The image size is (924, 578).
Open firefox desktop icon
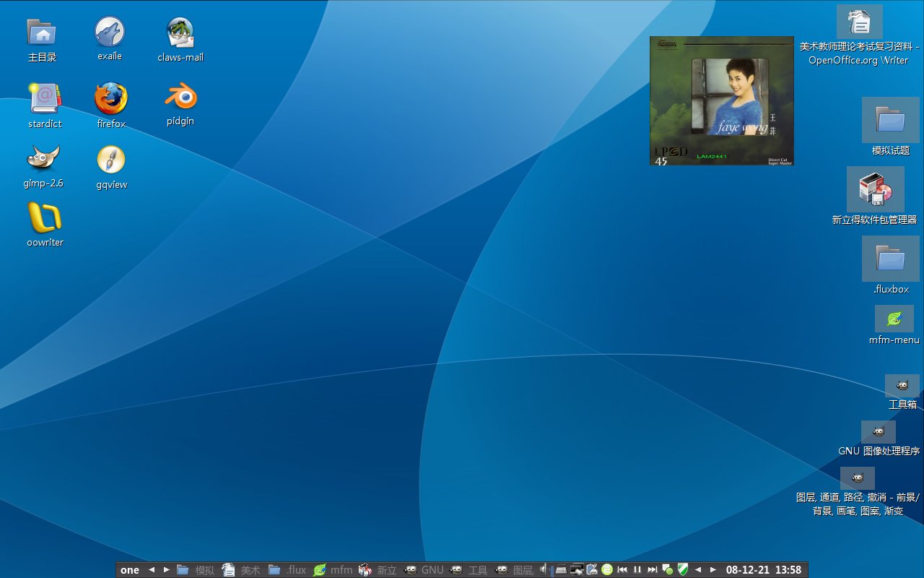click(111, 98)
